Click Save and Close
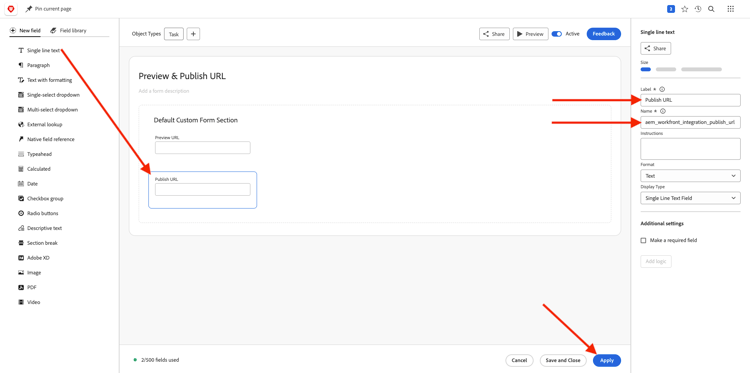The image size is (750, 373). (563, 361)
